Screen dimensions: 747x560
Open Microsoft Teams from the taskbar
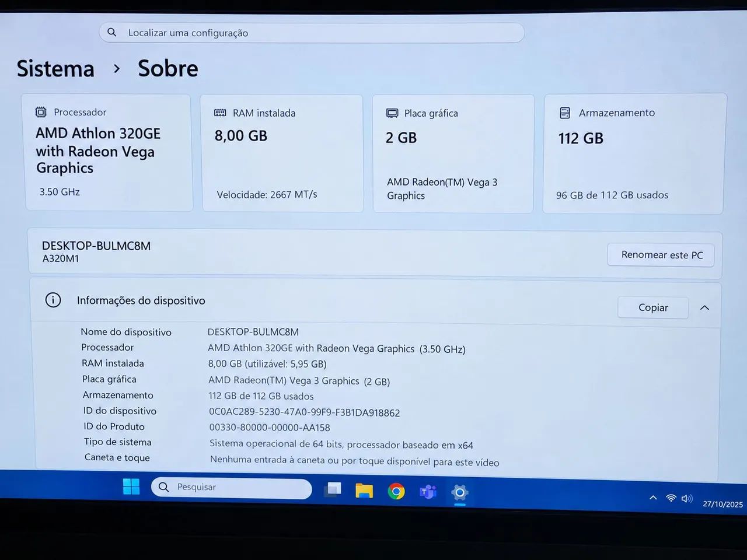click(428, 492)
